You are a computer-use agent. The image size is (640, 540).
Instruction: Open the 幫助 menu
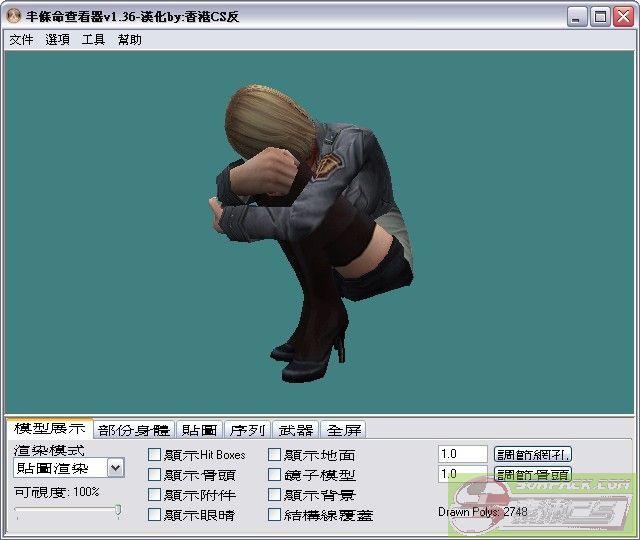click(129, 40)
